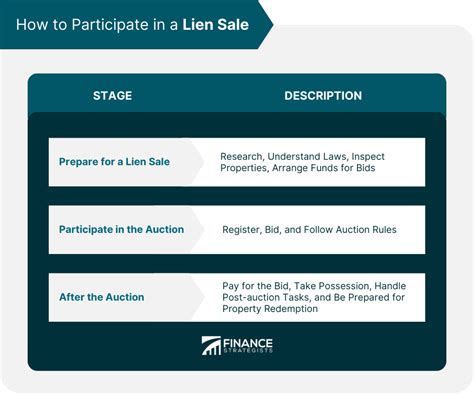Click the Properties, Arrange Funds for Bids line
474x397 pixels.
pyautogui.click(x=298, y=168)
